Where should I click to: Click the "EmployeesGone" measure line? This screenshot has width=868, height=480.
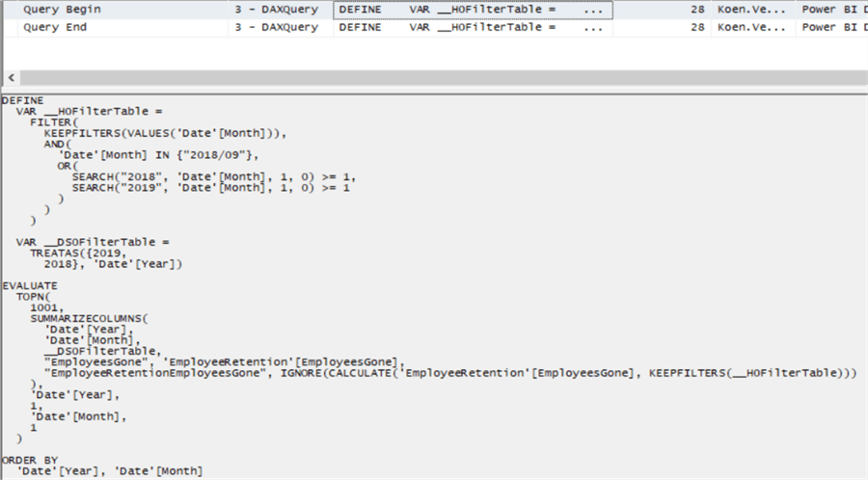pyautogui.click(x=224, y=362)
